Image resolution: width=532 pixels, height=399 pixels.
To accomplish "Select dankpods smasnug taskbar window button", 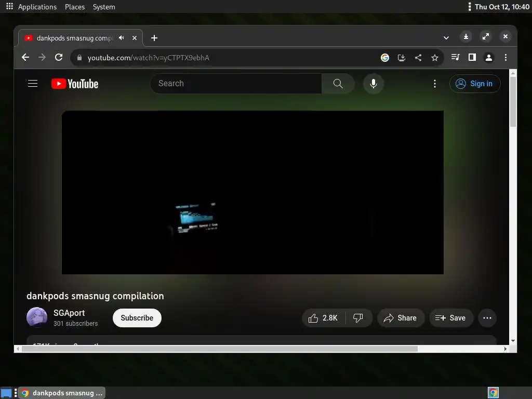I will (62, 393).
